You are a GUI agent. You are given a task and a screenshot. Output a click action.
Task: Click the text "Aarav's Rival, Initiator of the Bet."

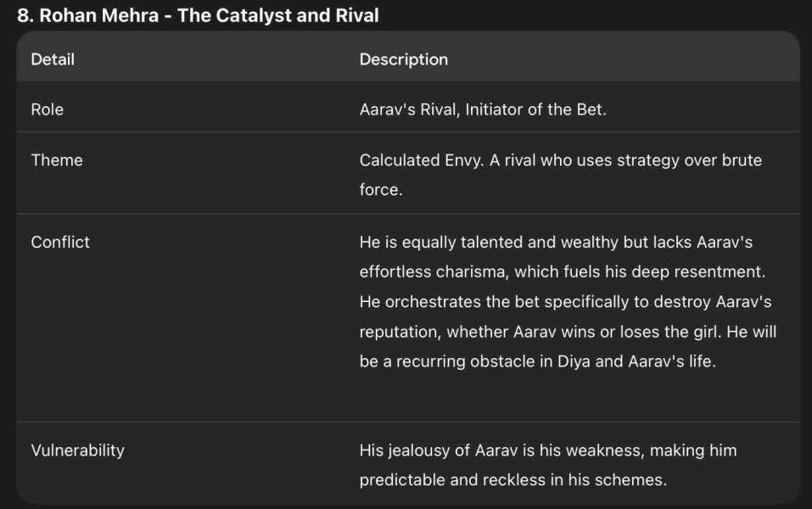[x=483, y=109]
